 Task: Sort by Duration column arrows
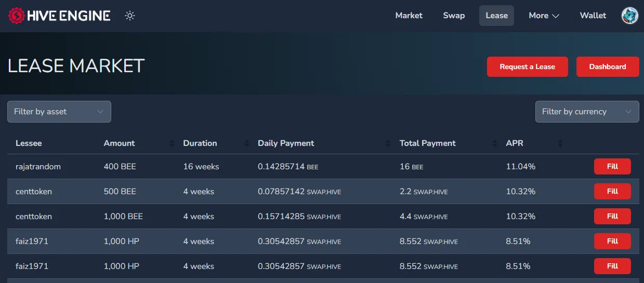pyautogui.click(x=247, y=143)
